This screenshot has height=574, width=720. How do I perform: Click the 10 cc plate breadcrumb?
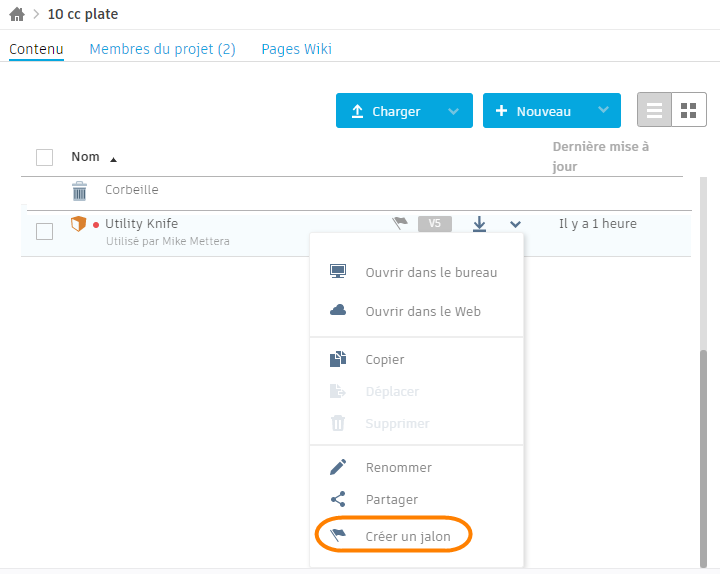[x=83, y=14]
